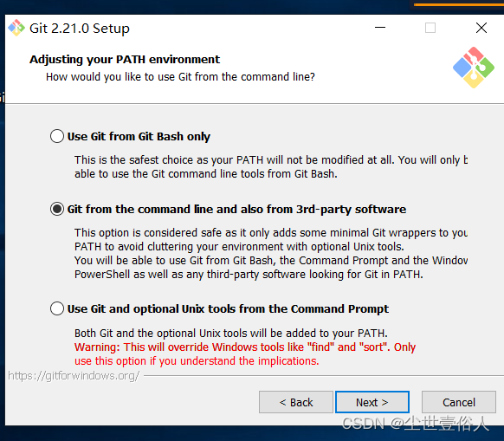
Task: Cancel the Git installation
Action: 459,402
